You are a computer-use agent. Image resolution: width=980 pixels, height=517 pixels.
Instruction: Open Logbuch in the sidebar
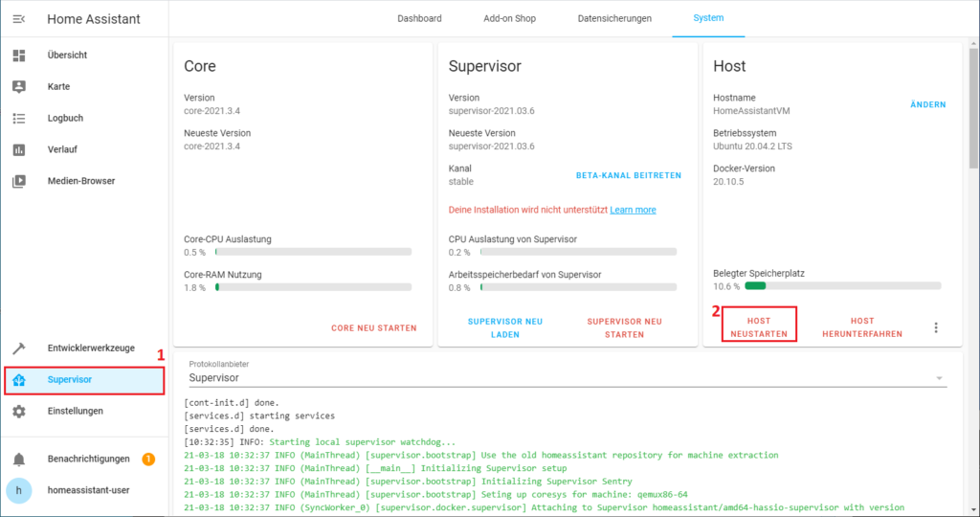pyautogui.click(x=84, y=118)
